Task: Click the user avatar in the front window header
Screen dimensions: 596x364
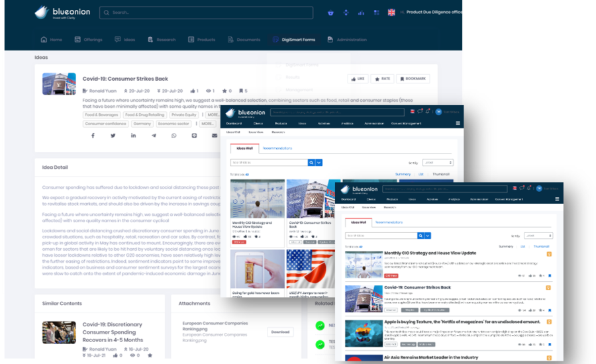Action: coord(539,189)
